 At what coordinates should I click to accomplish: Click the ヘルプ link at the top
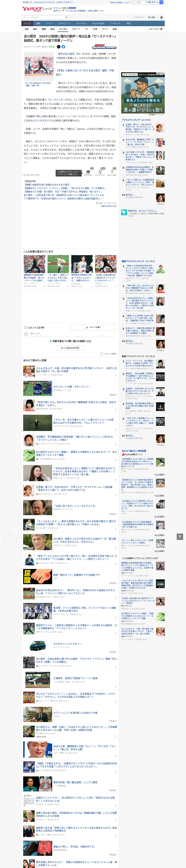(127, 2)
